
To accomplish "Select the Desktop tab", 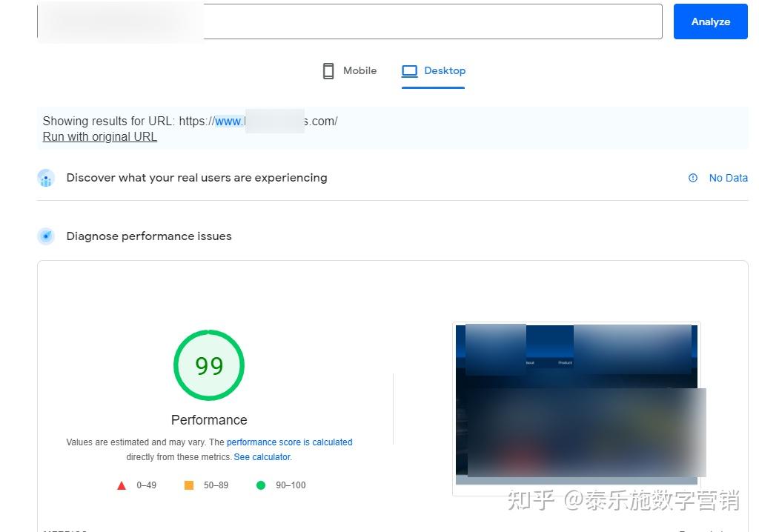I will click(433, 70).
